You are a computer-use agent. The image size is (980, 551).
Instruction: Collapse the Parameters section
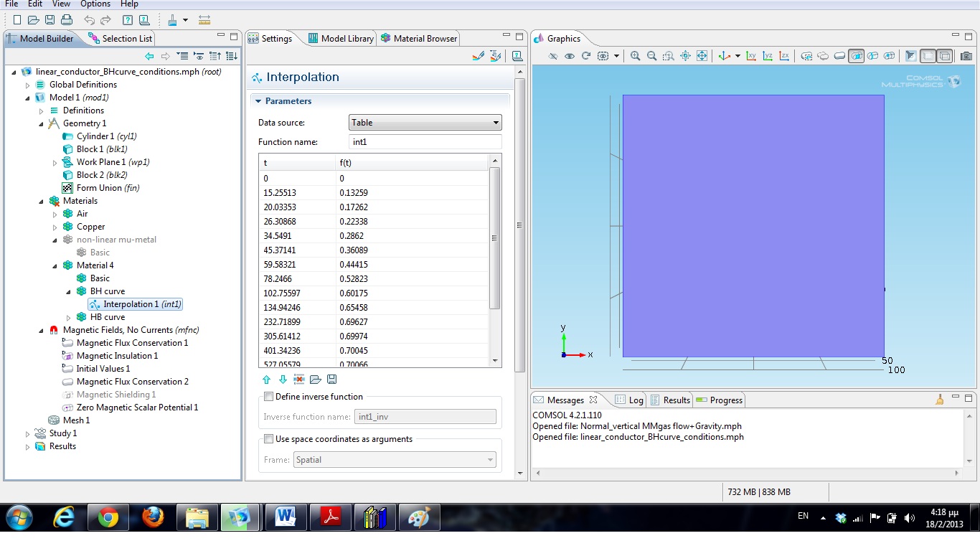[258, 101]
